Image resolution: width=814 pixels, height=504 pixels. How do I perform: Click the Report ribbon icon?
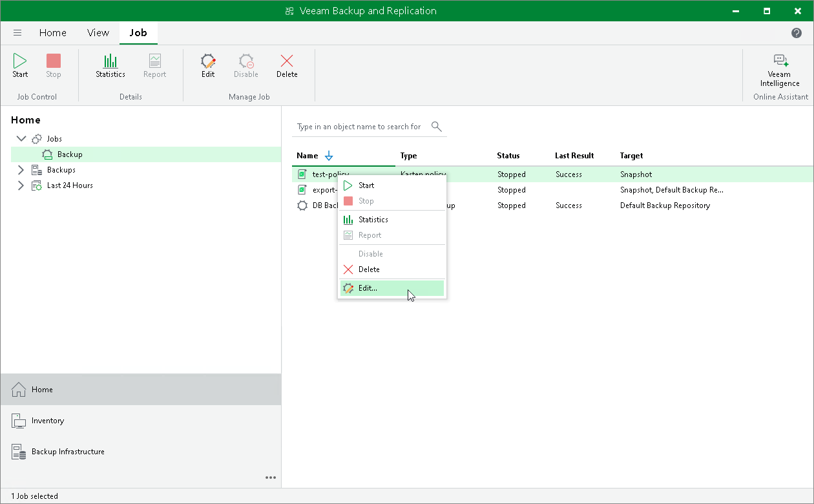[x=154, y=61]
